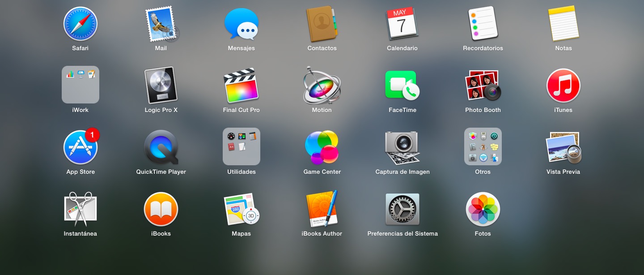This screenshot has width=644, height=275.
Task: Click the "Instantánea" text label
Action: (80, 234)
